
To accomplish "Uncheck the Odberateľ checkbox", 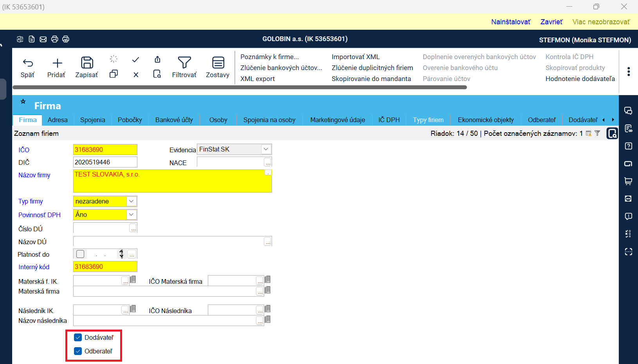I will tap(78, 351).
